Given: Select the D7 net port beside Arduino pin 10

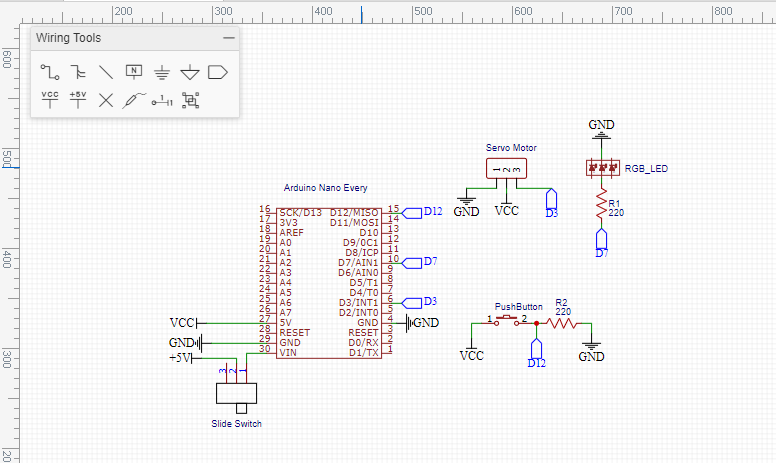Looking at the screenshot, I should pyautogui.click(x=412, y=263).
